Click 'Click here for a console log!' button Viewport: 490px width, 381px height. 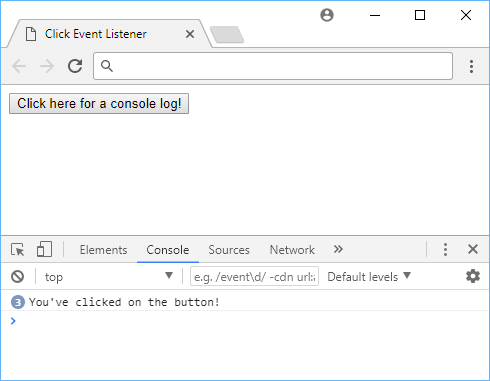[99, 104]
